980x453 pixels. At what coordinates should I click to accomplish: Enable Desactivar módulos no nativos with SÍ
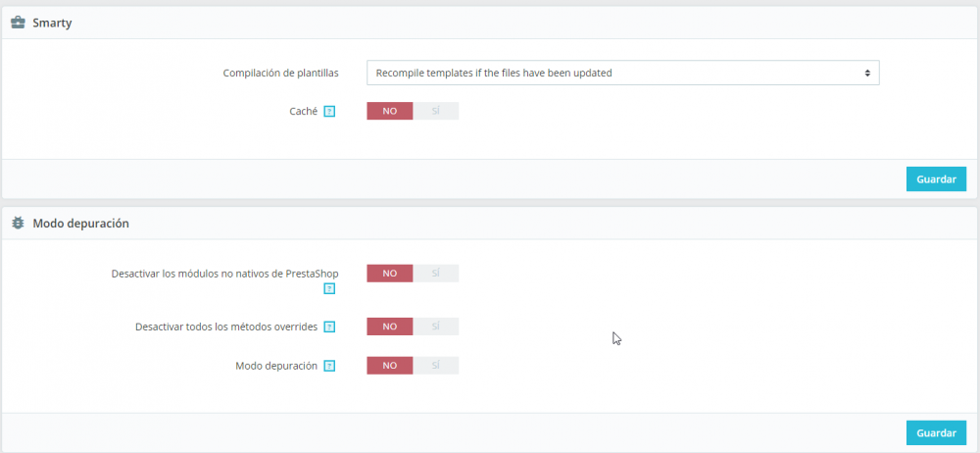pyautogui.click(x=435, y=274)
